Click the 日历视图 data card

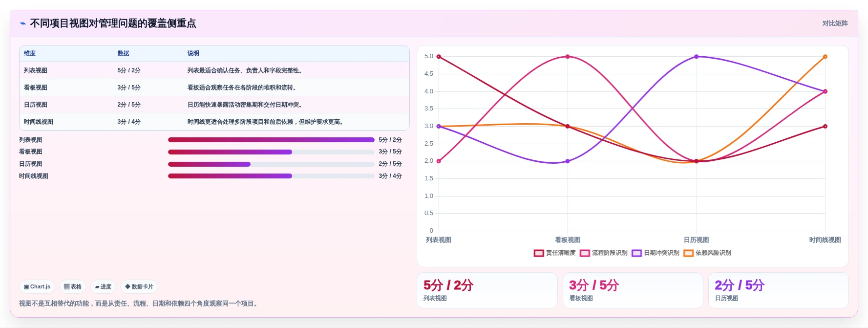coord(778,290)
